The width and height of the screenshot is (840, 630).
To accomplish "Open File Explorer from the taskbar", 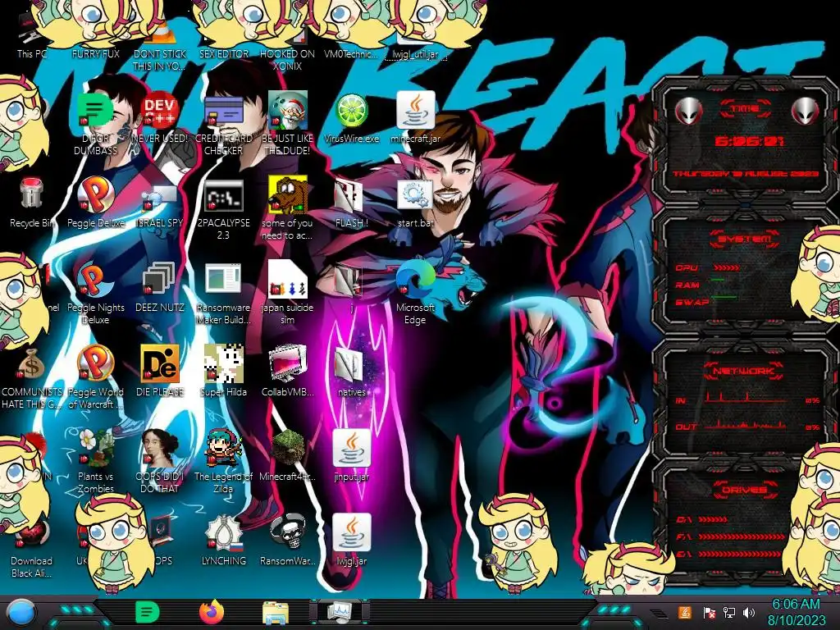I will click(x=276, y=613).
